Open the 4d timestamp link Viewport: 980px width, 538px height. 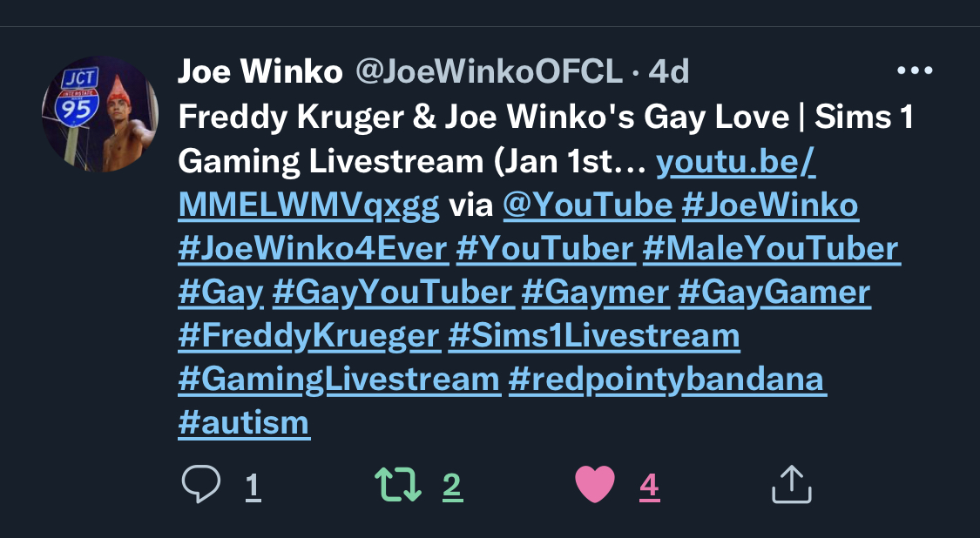(x=669, y=71)
